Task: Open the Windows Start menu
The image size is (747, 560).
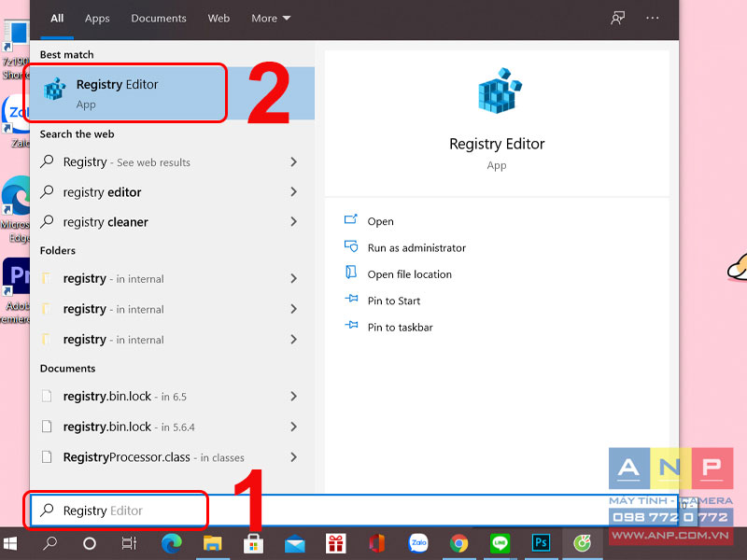Action: click(9, 543)
